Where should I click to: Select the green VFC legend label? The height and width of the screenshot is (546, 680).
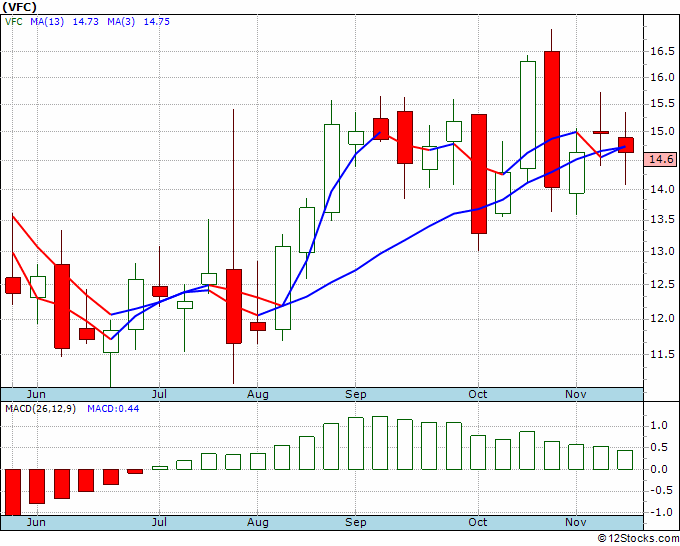[13, 22]
